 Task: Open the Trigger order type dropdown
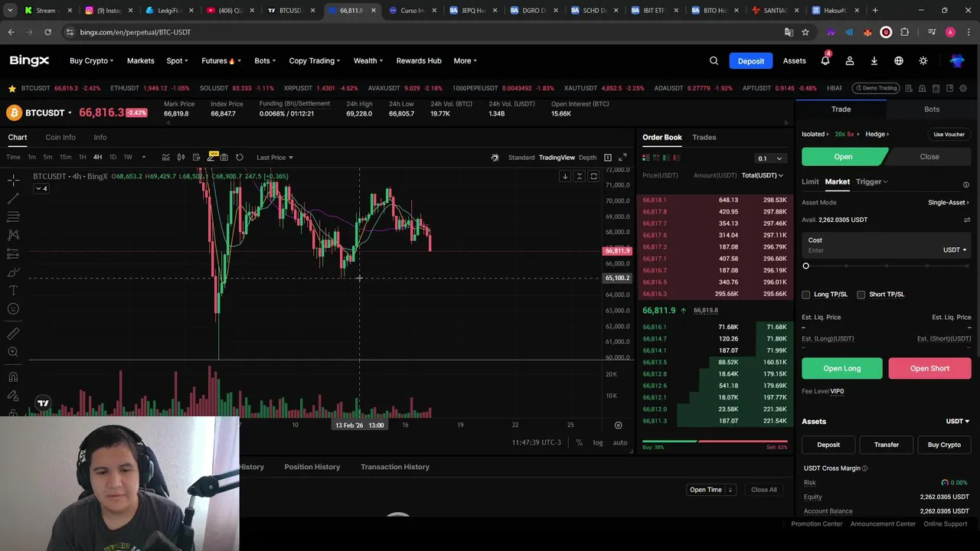pos(871,182)
